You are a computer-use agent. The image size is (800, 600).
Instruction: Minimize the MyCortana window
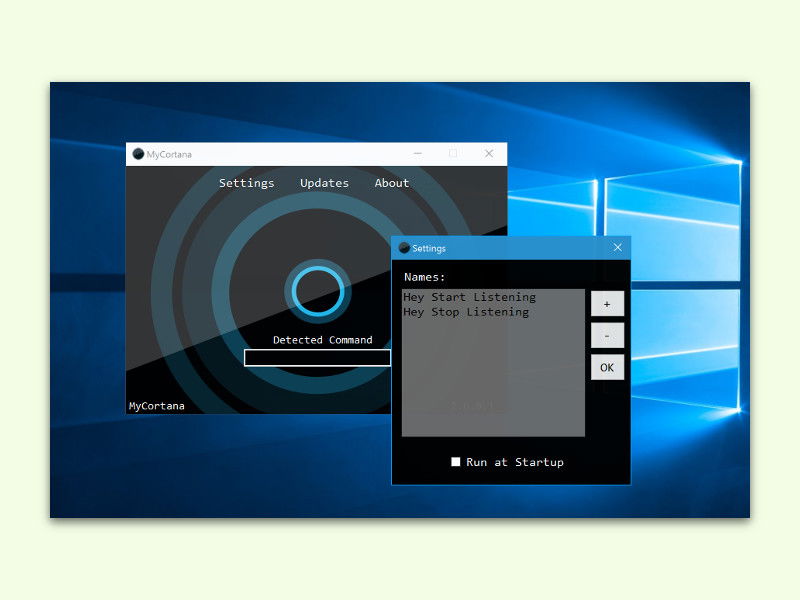point(418,154)
